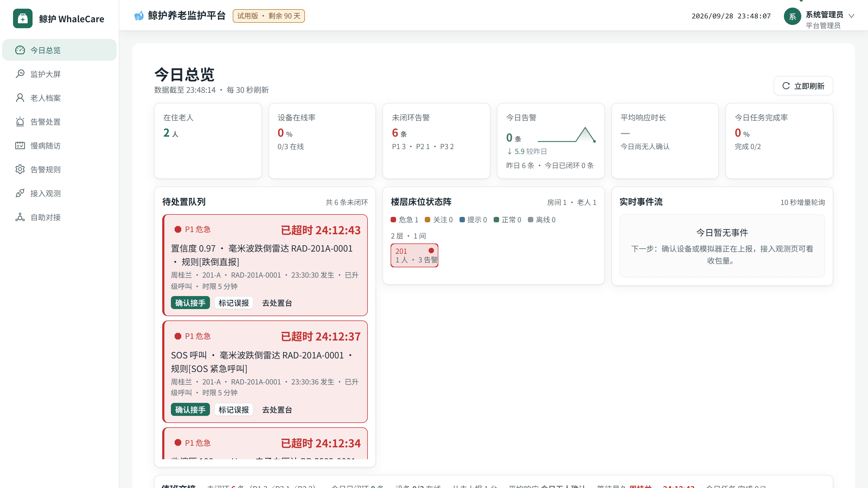Screen dimensions: 868x488
Task: Click the calendar icon for 慢病随访
Action: [x=20, y=146]
